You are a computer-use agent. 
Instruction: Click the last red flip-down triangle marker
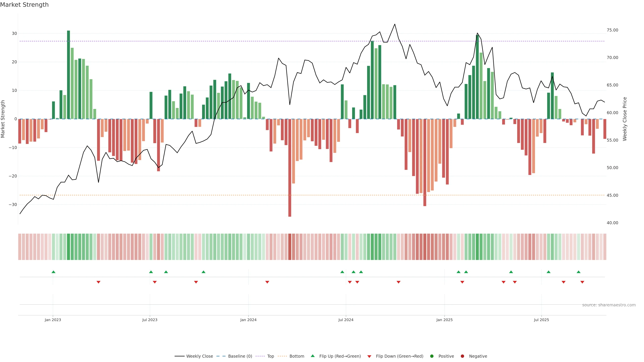[x=582, y=282]
